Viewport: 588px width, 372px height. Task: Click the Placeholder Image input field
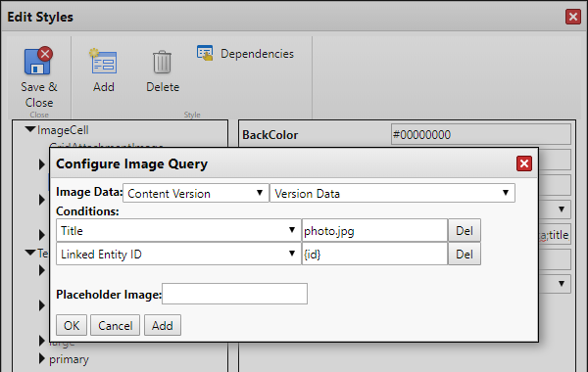coord(235,294)
